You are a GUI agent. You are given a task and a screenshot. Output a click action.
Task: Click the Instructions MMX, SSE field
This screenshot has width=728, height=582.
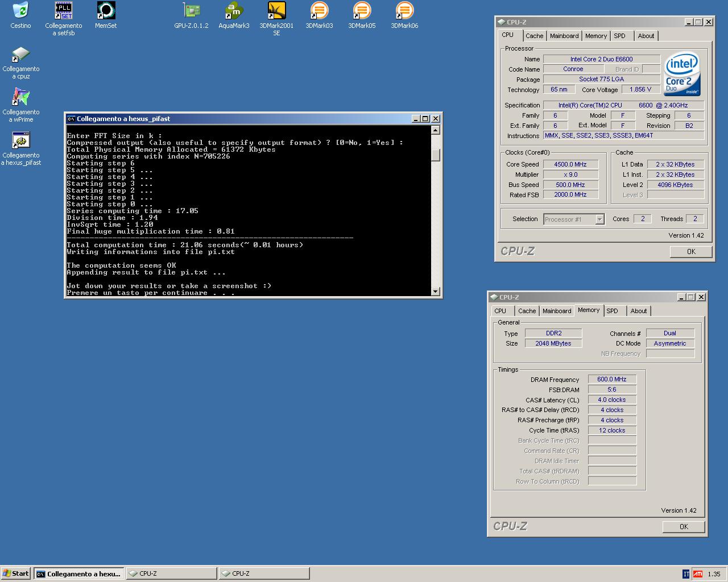pyautogui.click(x=624, y=135)
